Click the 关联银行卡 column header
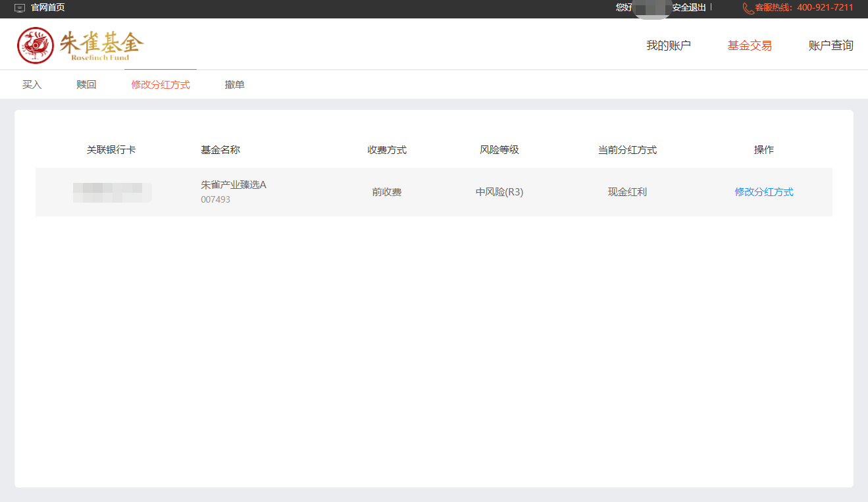Image resolution: width=868 pixels, height=502 pixels. coord(111,150)
